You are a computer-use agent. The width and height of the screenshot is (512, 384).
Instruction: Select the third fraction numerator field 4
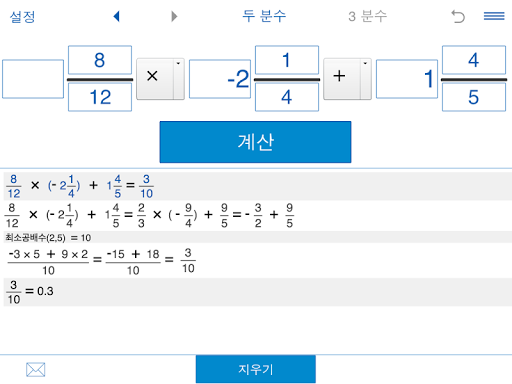point(474,60)
